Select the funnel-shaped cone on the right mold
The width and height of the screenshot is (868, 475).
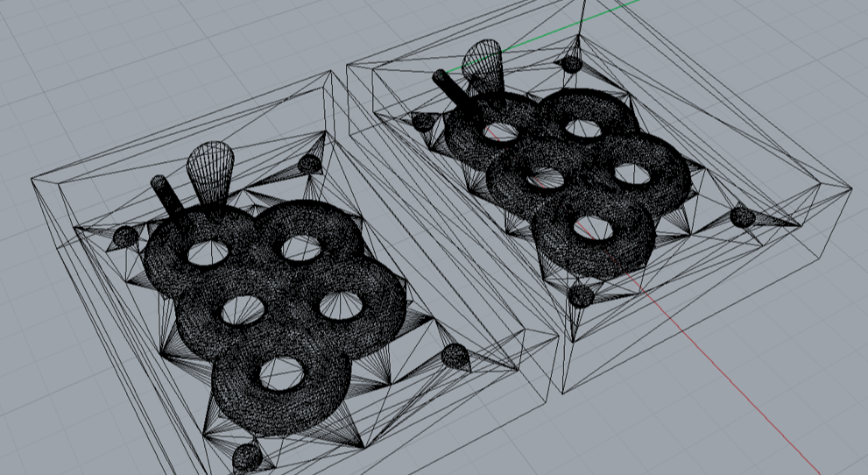click(x=483, y=67)
